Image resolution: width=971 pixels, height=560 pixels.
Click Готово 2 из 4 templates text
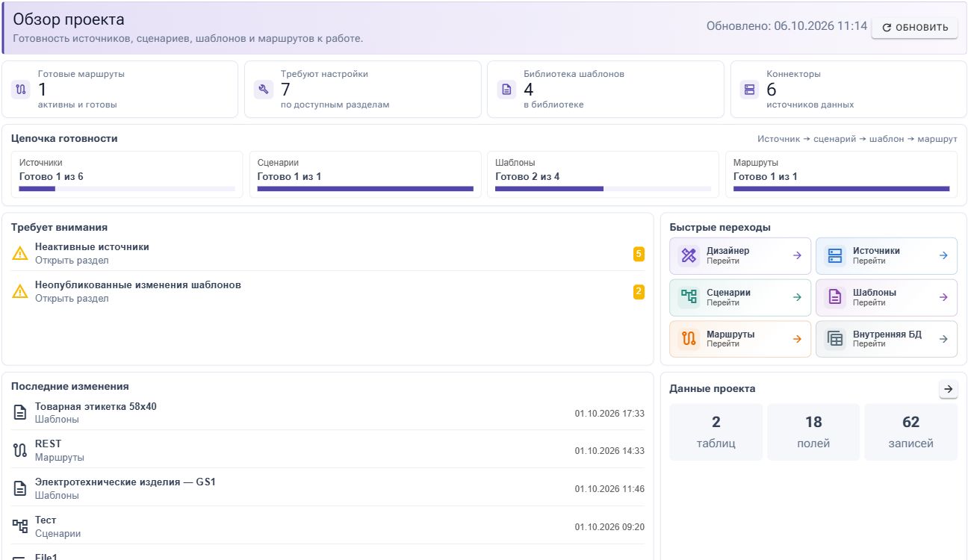click(x=527, y=177)
